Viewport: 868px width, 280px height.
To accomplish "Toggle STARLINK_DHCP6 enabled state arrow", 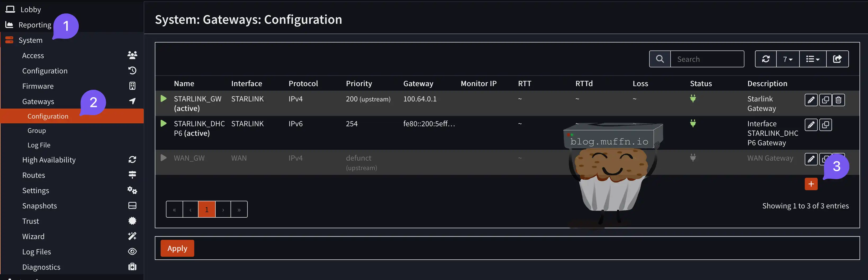I will click(164, 124).
